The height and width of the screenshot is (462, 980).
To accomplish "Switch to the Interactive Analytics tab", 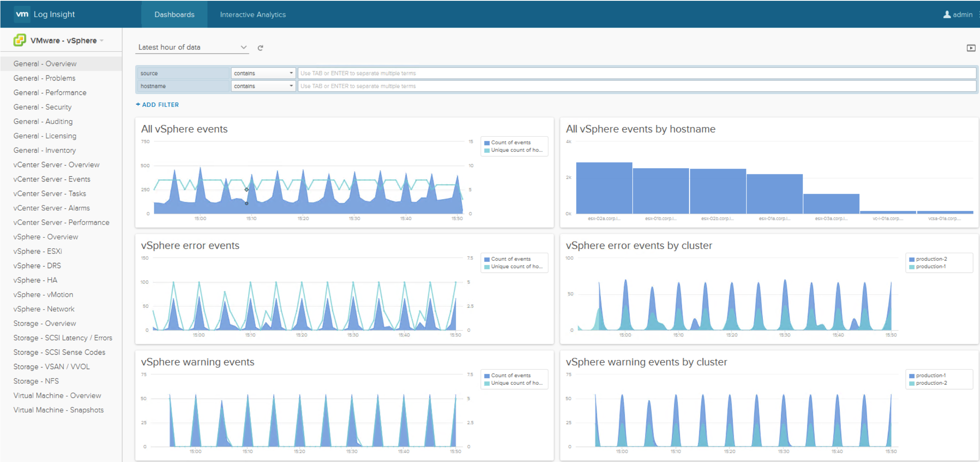I will pos(253,14).
